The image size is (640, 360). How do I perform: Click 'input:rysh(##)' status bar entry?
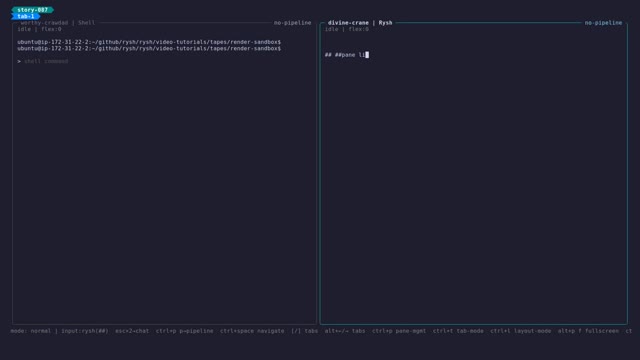85,331
